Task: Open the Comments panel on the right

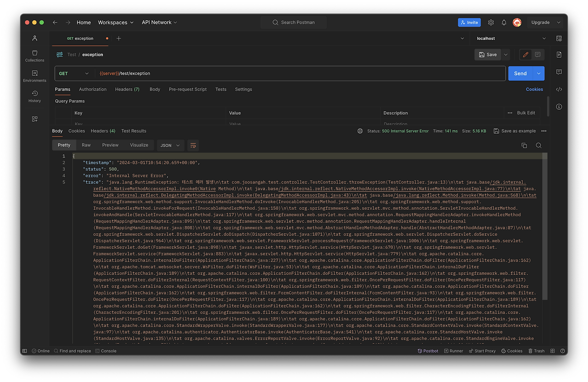Action: pyautogui.click(x=559, y=72)
